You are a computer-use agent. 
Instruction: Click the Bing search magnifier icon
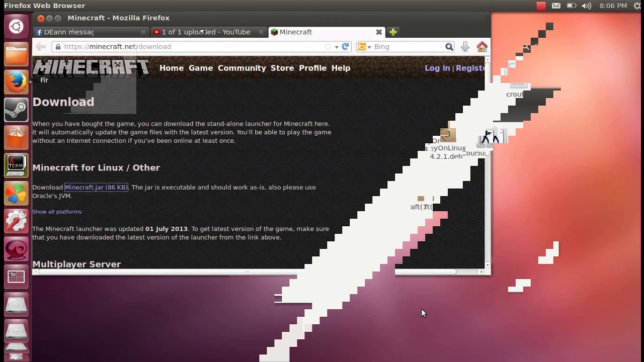[449, 47]
